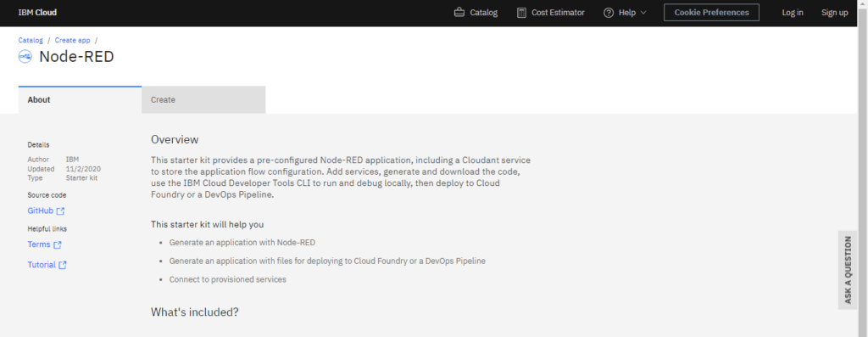
Task: Click Sign up
Action: pyautogui.click(x=834, y=13)
